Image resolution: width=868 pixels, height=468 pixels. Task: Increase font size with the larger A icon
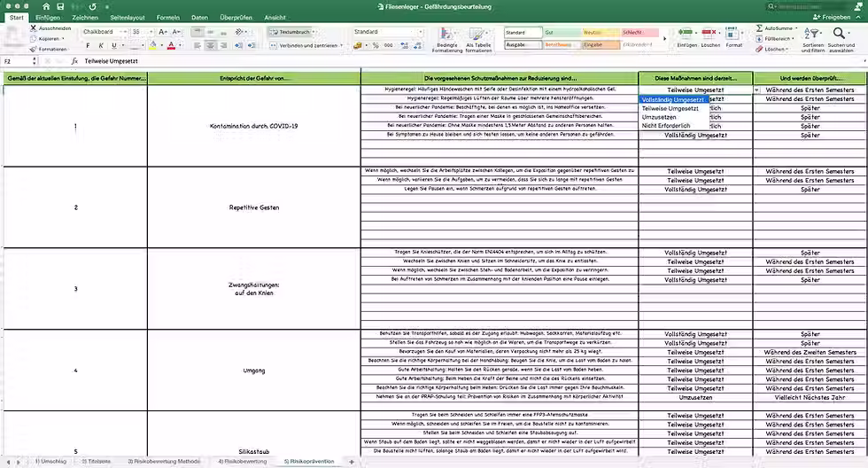click(x=163, y=32)
